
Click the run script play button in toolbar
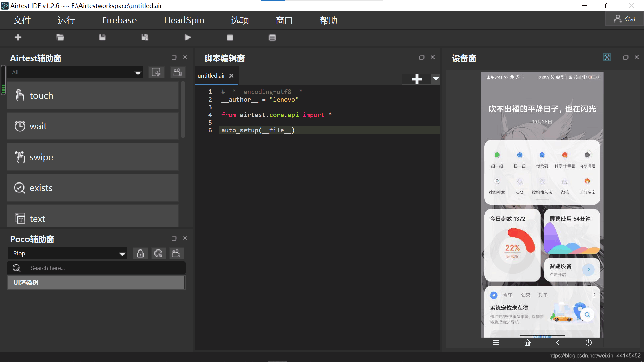pos(187,37)
